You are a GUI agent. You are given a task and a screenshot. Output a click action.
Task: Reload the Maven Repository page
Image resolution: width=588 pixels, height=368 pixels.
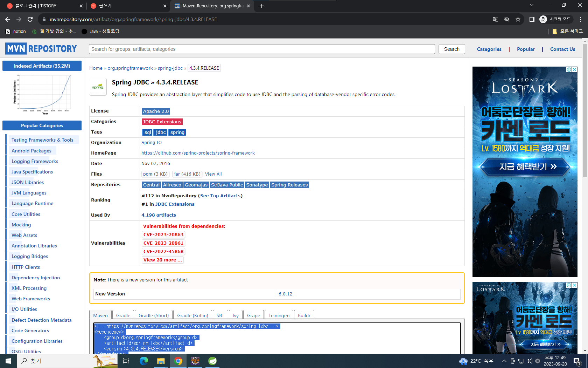(x=30, y=19)
